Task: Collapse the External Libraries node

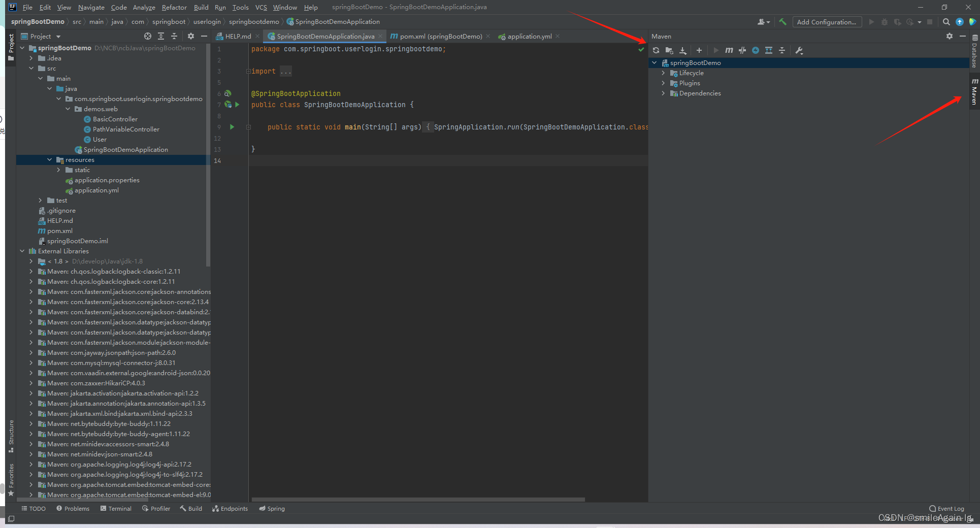Action: (x=22, y=251)
